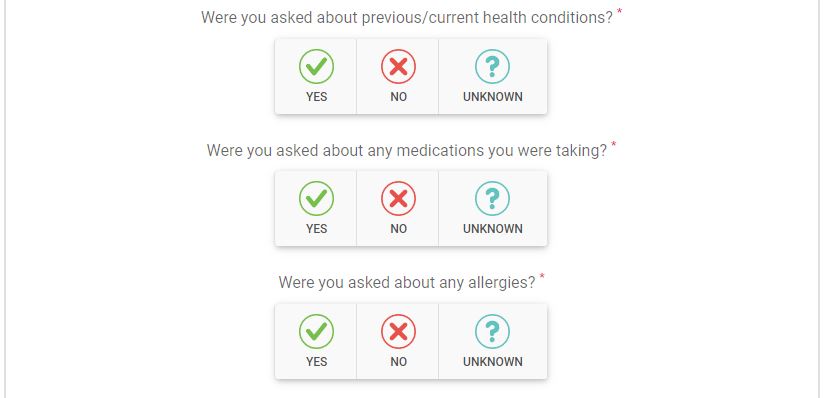Click the 'Were you asked about any allergies?' text
This screenshot has width=826, height=398.
407,283
